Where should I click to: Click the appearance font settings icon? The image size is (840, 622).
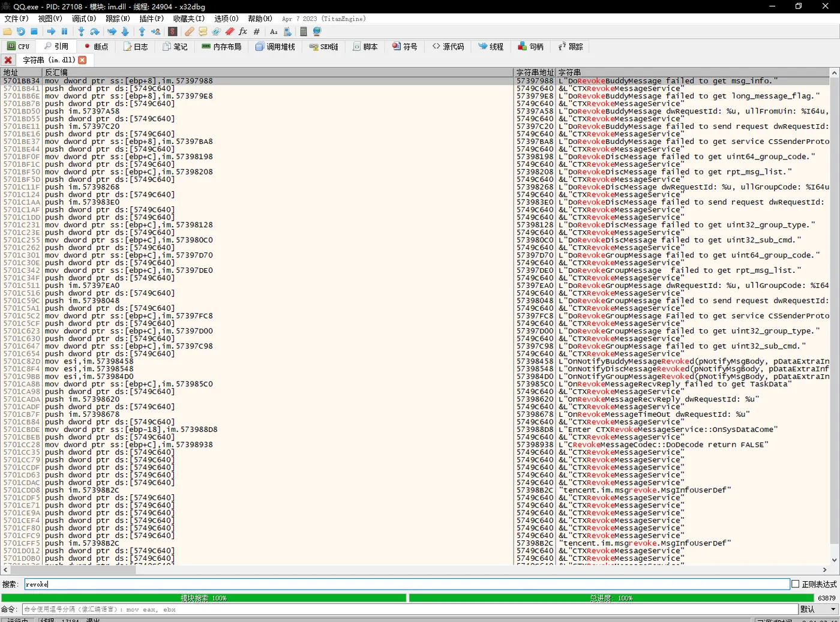pyautogui.click(x=274, y=32)
